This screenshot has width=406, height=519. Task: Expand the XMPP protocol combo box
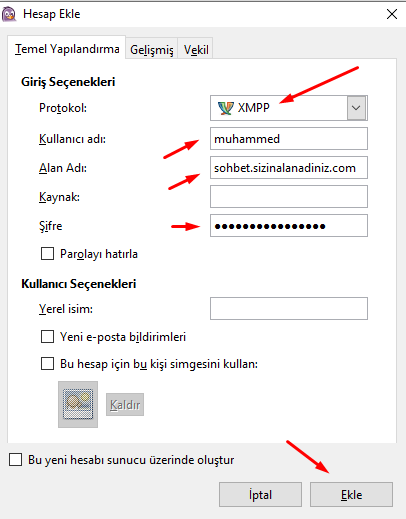[x=289, y=108]
